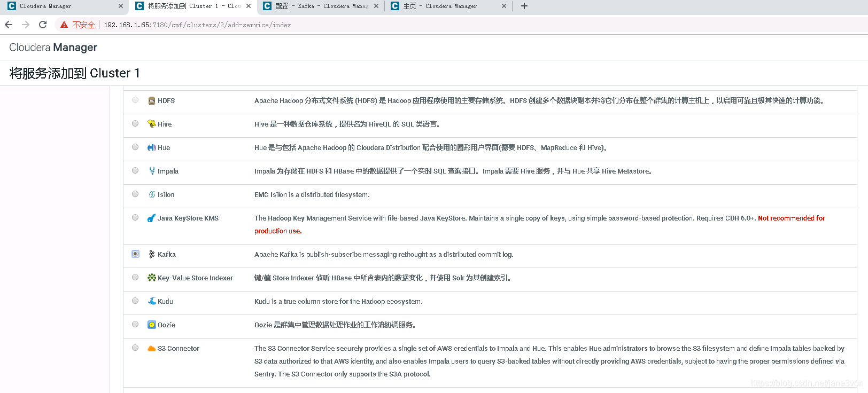Click the Kudu service icon
This screenshot has width=868, height=393.
(152, 301)
